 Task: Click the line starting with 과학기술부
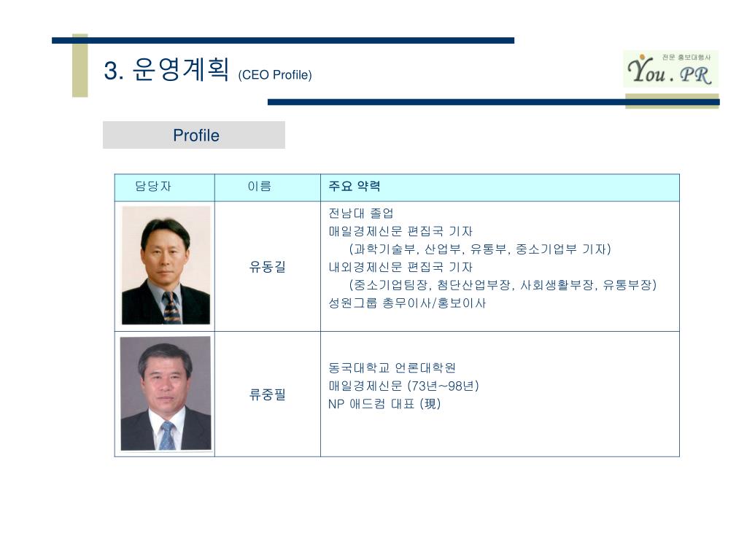[x=480, y=249]
